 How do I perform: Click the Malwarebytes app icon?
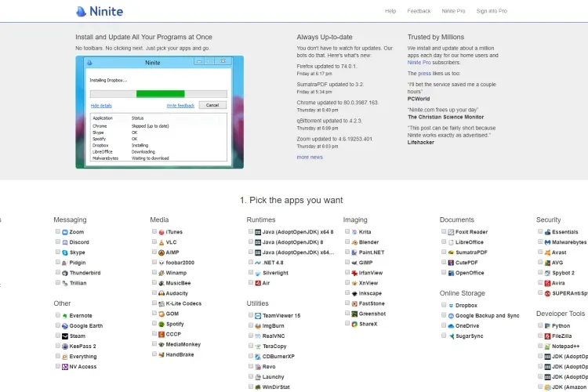[547, 242]
